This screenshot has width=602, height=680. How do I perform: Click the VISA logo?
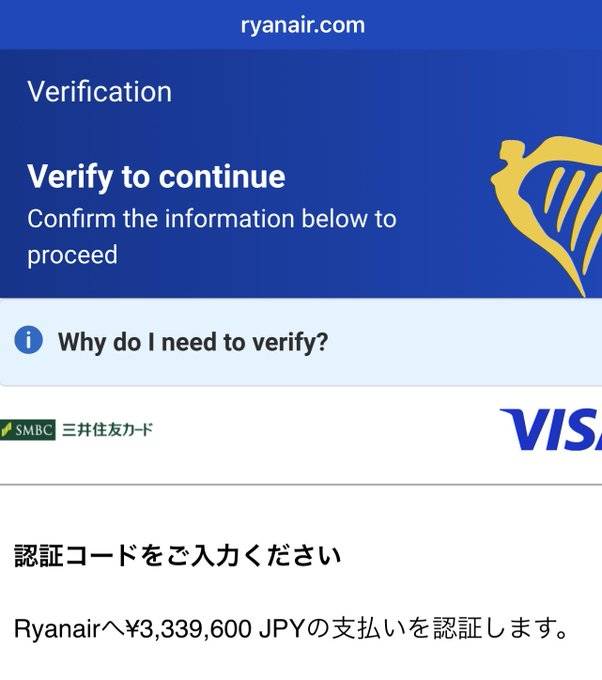551,429
